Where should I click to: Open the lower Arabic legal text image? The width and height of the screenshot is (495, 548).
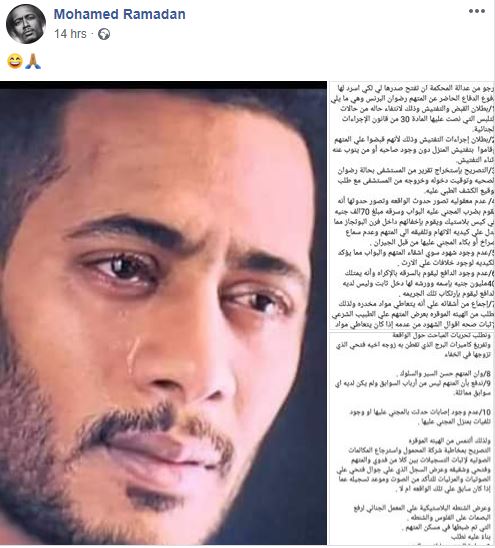click(x=412, y=438)
